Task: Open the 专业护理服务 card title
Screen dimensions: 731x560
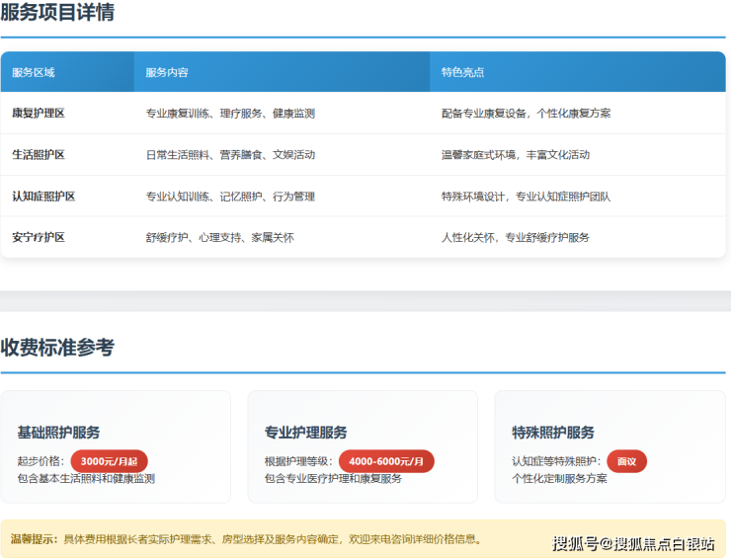Action: 306,433
